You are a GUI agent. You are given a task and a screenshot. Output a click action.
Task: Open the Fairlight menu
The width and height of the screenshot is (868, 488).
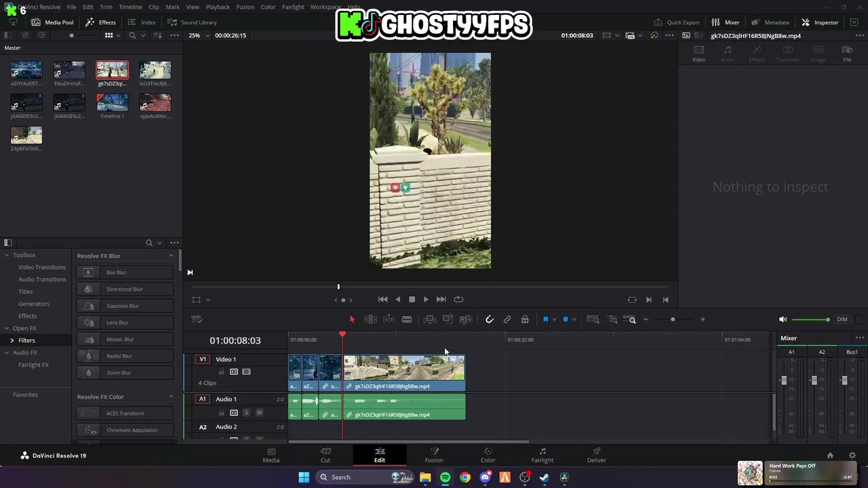[x=293, y=7]
